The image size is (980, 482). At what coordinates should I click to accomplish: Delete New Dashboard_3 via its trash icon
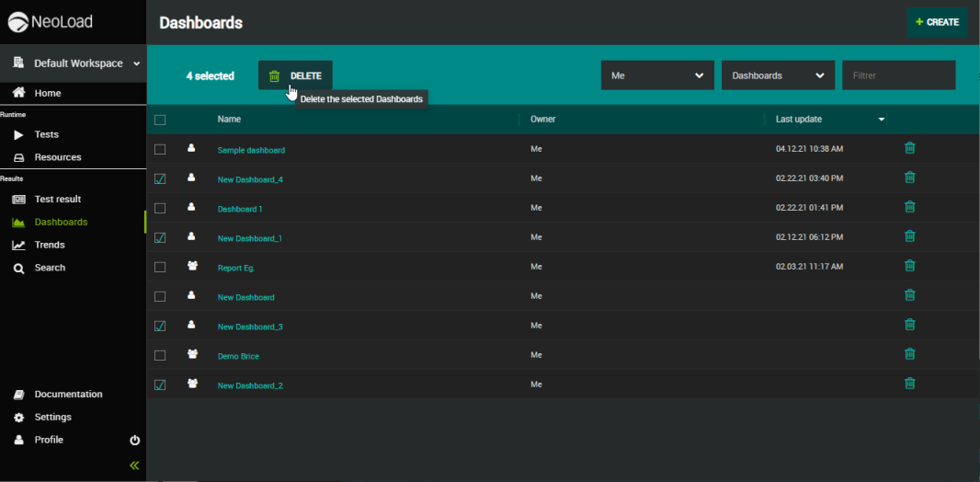point(910,325)
